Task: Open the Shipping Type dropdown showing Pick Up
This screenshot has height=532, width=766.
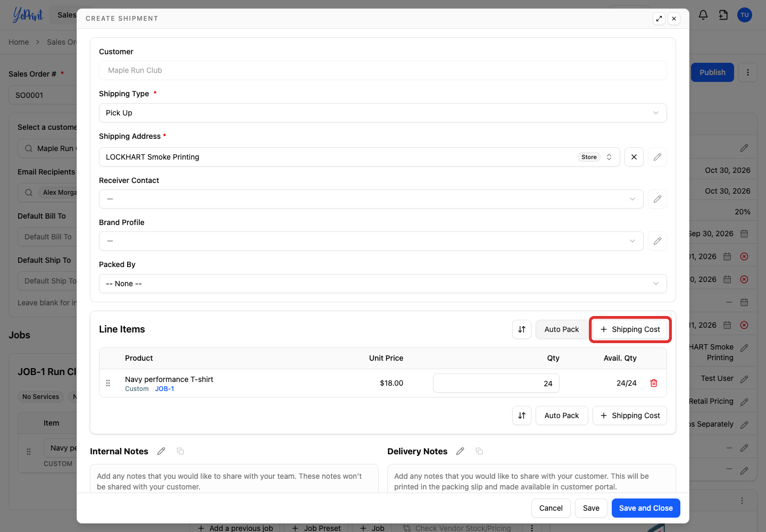Action: 383,113
